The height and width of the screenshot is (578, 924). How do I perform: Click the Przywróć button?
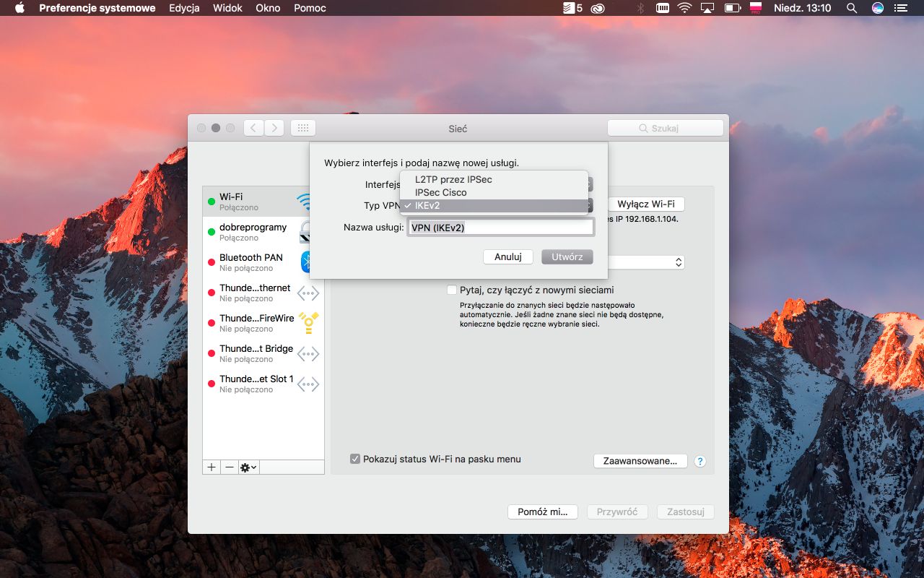coord(617,512)
